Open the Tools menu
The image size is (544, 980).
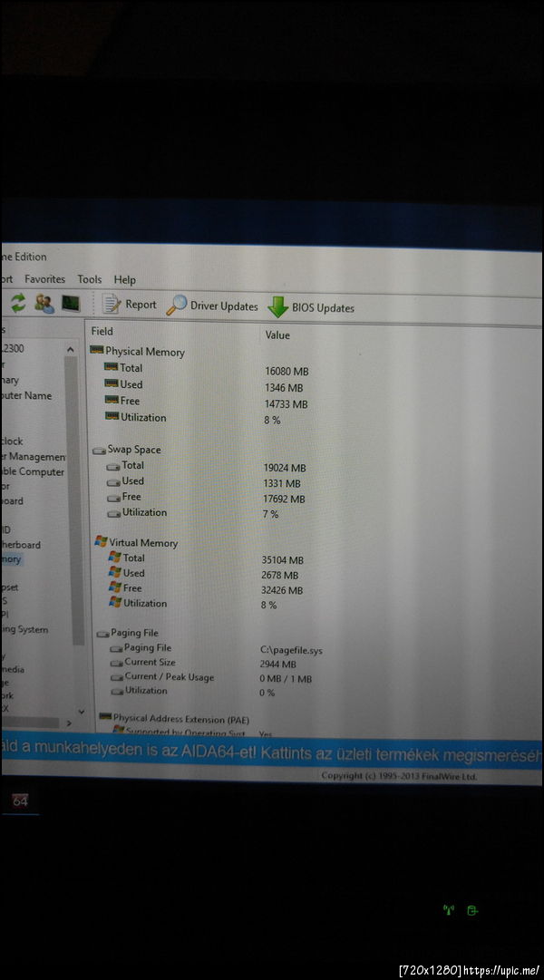[x=90, y=279]
